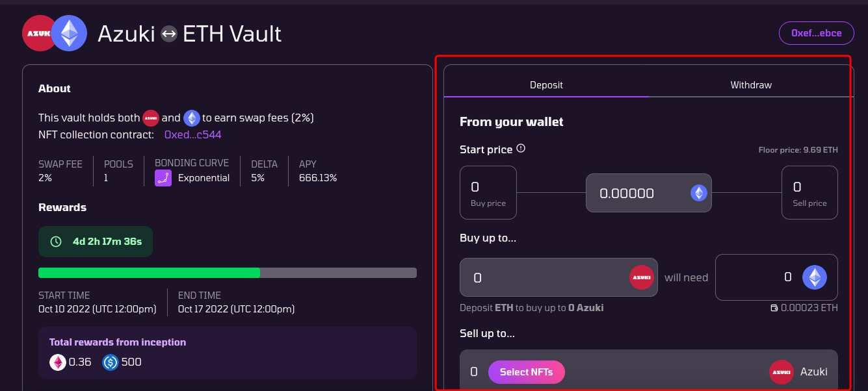Viewport: 868px width, 391px height.
Task: Click the ETH icon in will need box
Action: [814, 277]
